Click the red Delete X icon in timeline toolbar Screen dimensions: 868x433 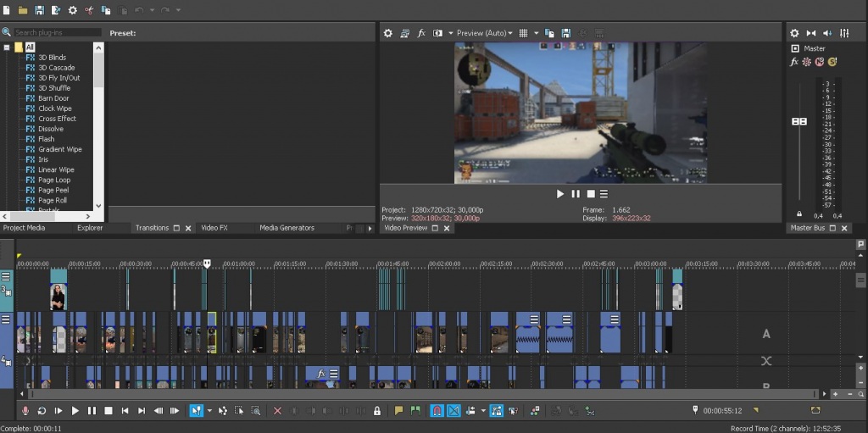[x=277, y=411]
